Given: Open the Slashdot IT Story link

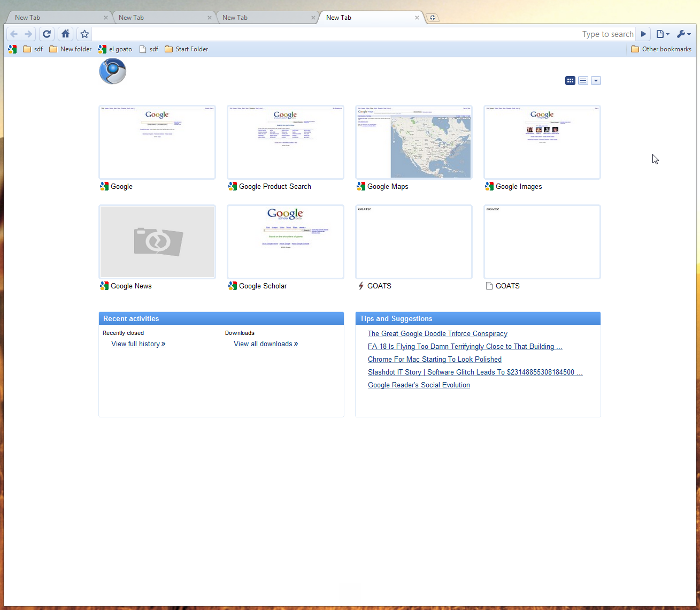Looking at the screenshot, I should (x=475, y=372).
